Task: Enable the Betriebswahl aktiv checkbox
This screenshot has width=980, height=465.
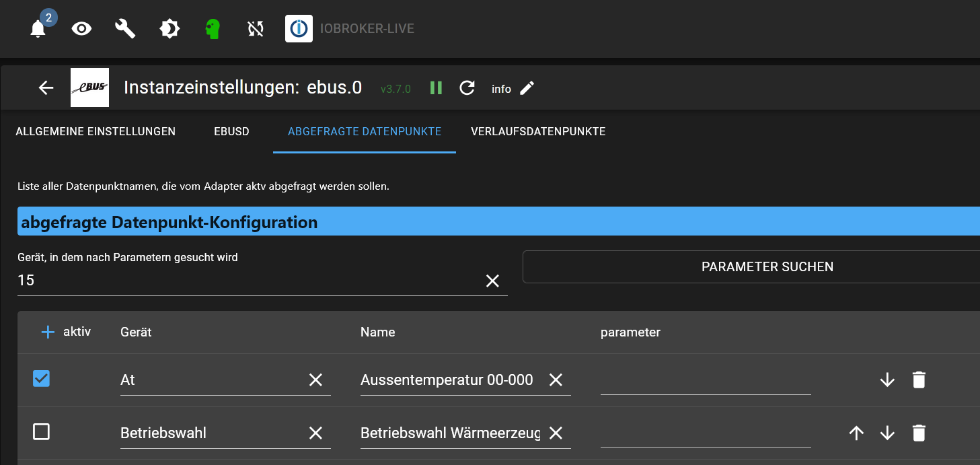Action: pyautogui.click(x=42, y=432)
